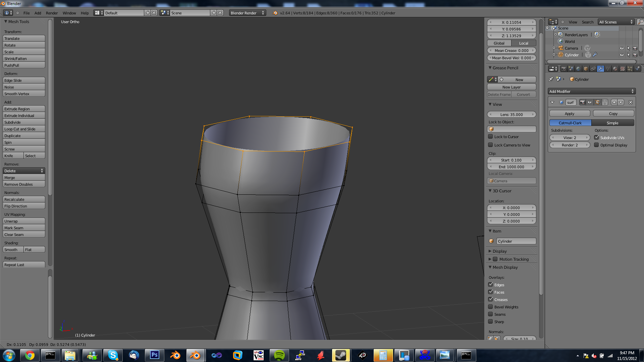Image resolution: width=644 pixels, height=362 pixels.
Task: Open the Material properties tab (sphere icon)
Action: click(x=615, y=69)
